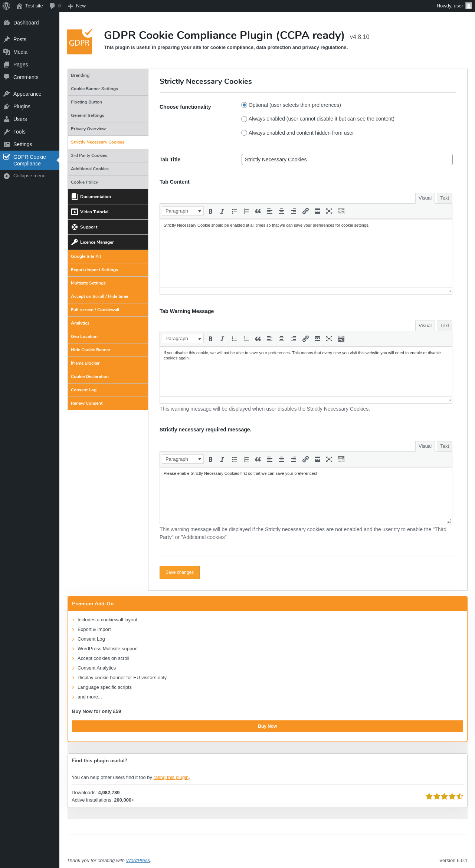Open Licence Manager section
This screenshot has height=868, width=475.
pos(108,242)
